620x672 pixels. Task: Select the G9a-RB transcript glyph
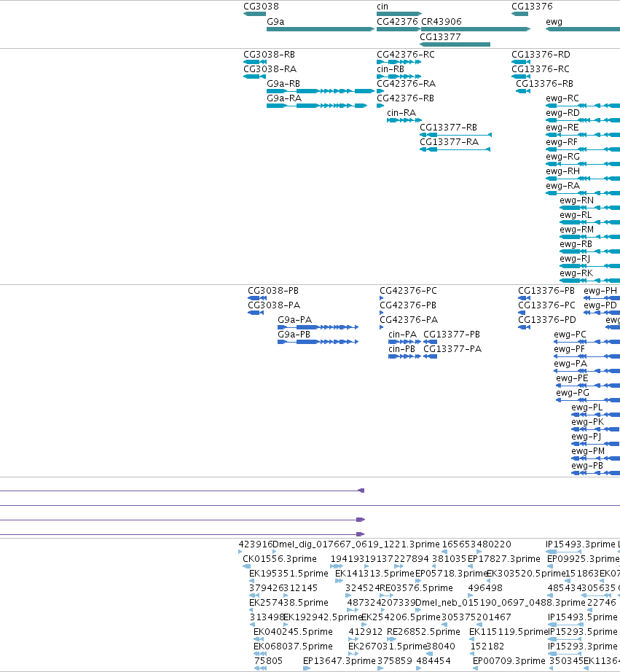(321, 91)
